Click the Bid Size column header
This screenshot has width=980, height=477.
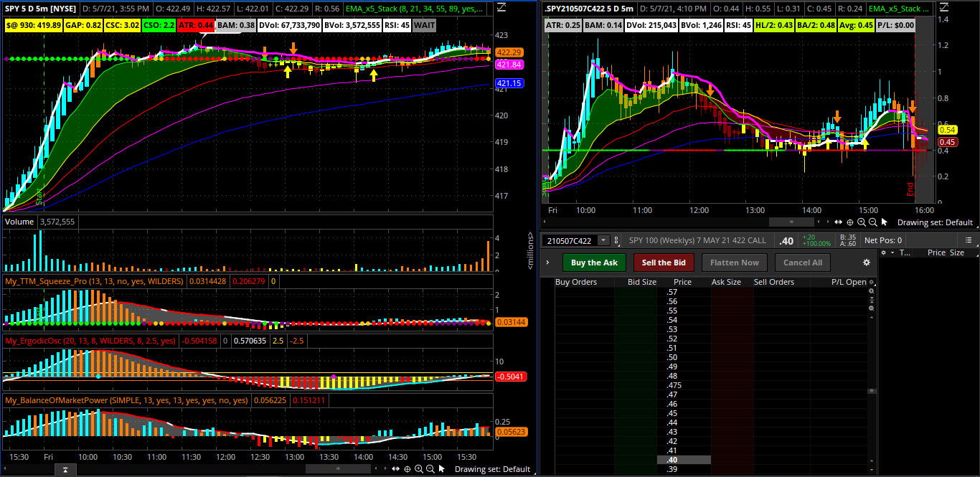coord(641,283)
